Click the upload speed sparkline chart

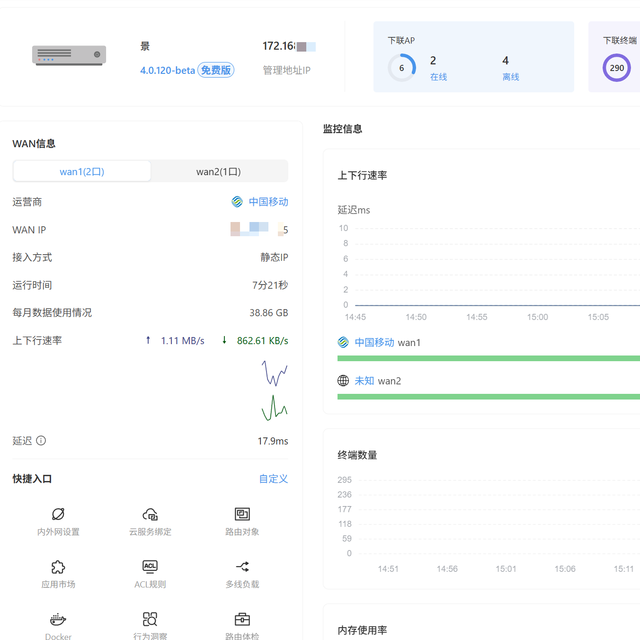pyautogui.click(x=275, y=373)
